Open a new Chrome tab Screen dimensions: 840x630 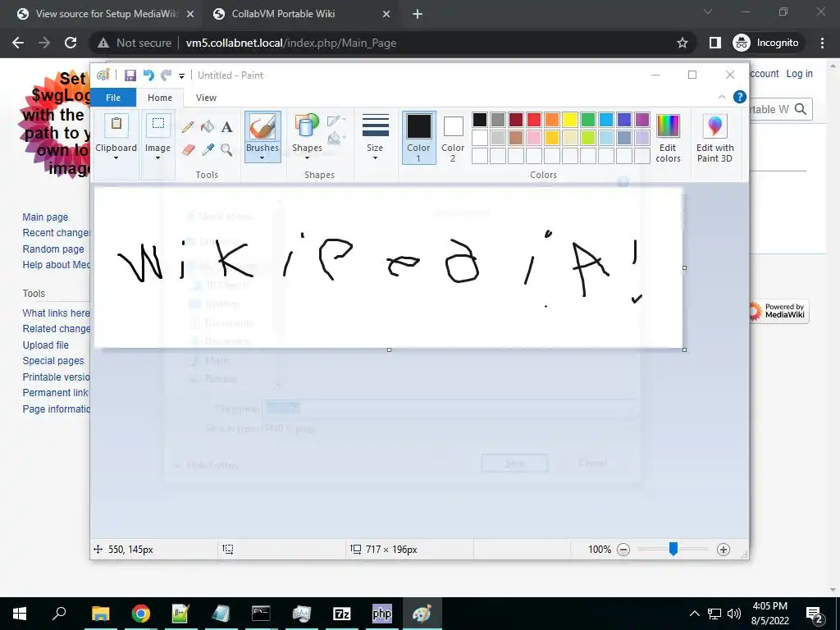tap(418, 14)
